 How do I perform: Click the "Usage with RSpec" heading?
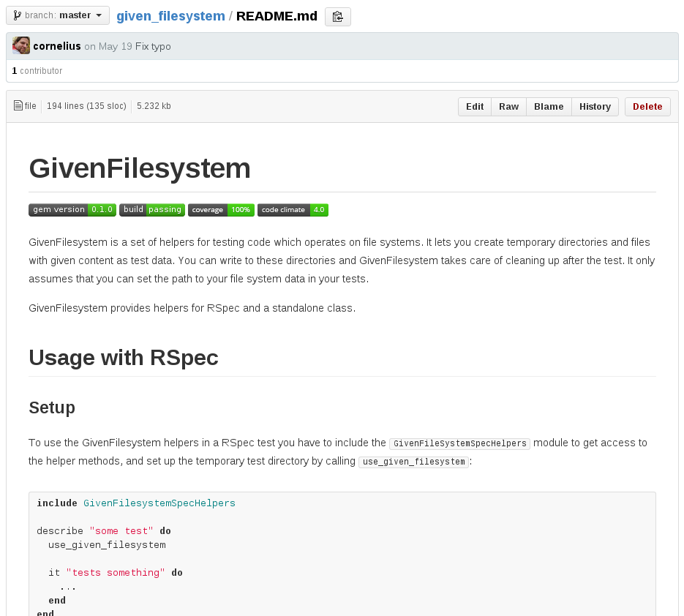coord(124,358)
